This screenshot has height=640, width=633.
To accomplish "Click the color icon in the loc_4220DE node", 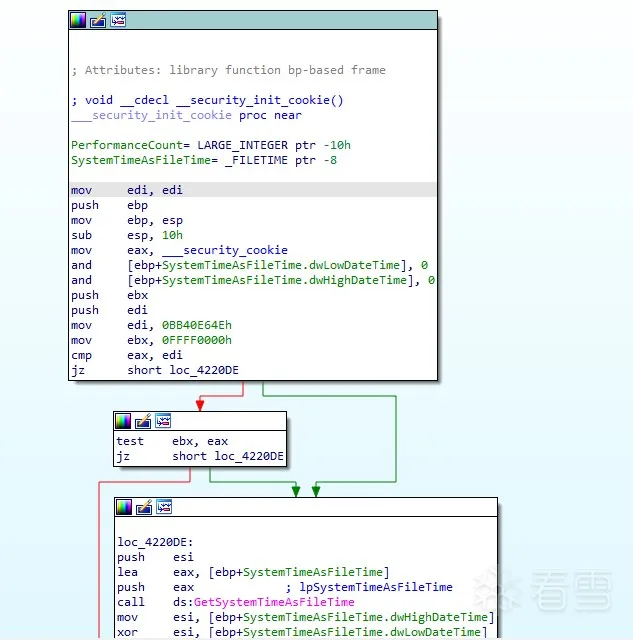I will [x=124, y=507].
